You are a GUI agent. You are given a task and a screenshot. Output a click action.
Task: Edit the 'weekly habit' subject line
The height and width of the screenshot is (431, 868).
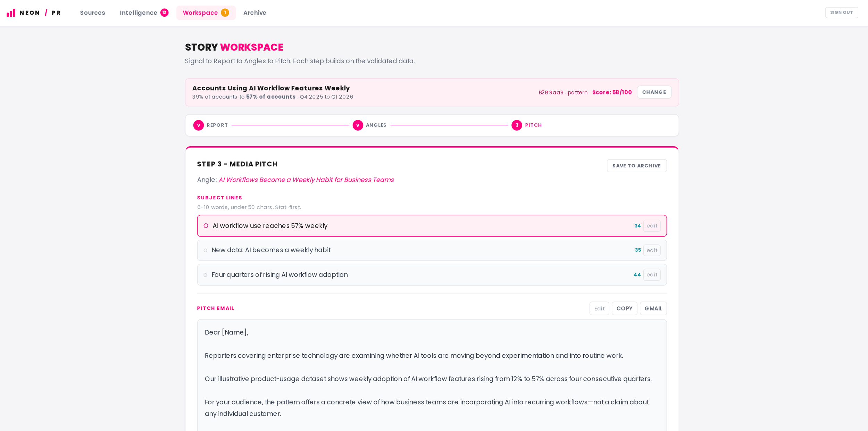click(x=652, y=250)
